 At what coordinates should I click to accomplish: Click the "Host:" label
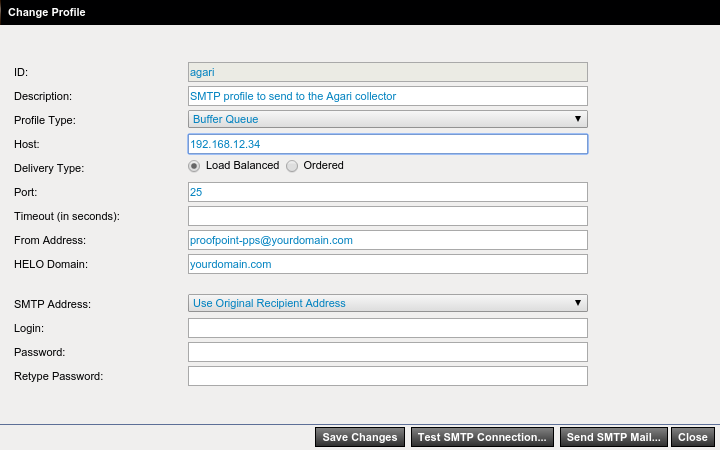tap(27, 145)
